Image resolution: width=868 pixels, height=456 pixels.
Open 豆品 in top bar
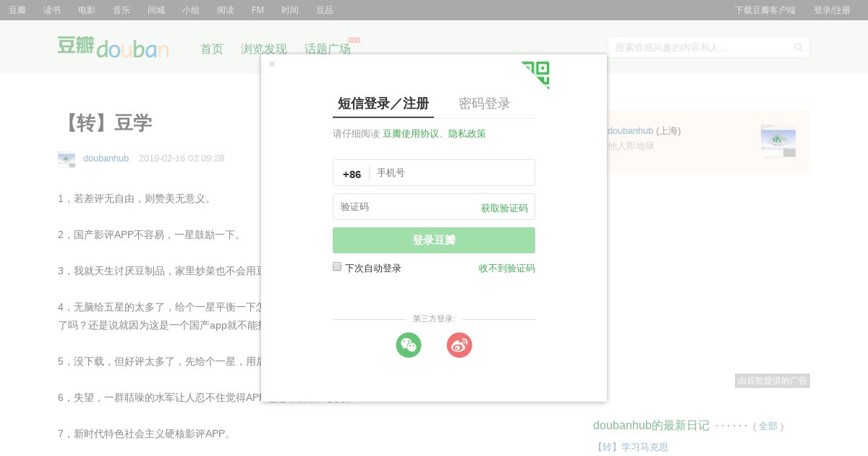[x=325, y=10]
